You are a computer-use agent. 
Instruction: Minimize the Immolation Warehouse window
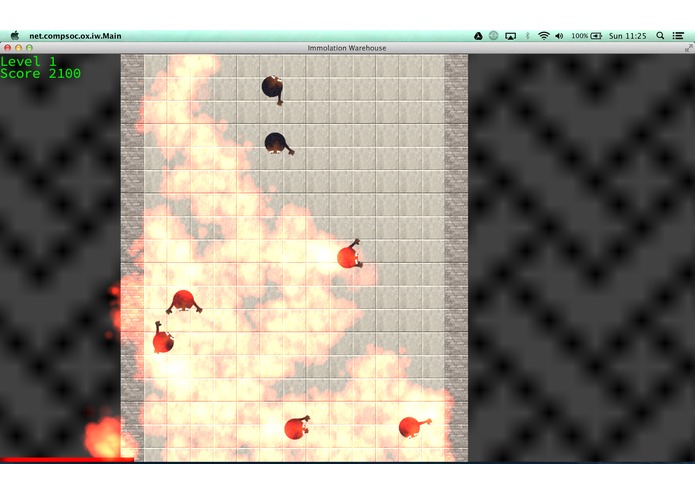pos(18,47)
